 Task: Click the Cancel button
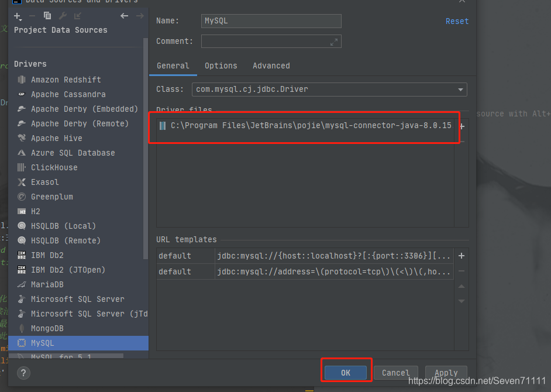coord(395,373)
